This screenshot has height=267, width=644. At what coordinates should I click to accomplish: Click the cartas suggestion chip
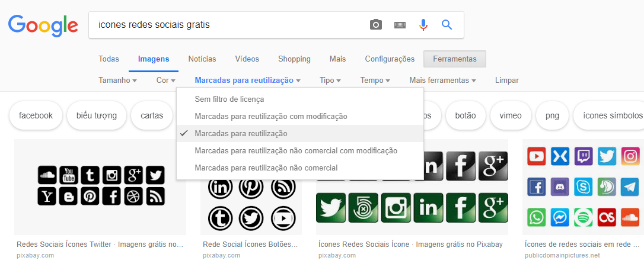[152, 115]
